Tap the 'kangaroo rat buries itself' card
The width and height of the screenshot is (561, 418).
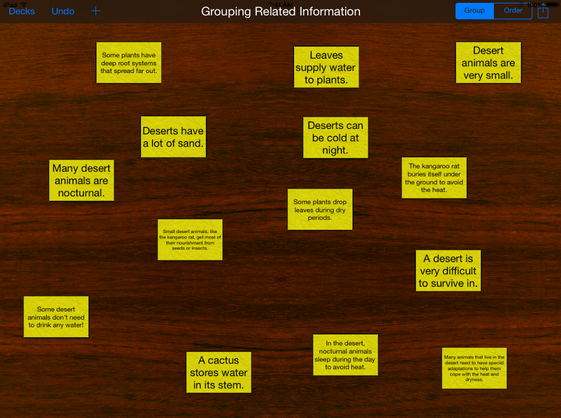click(434, 178)
